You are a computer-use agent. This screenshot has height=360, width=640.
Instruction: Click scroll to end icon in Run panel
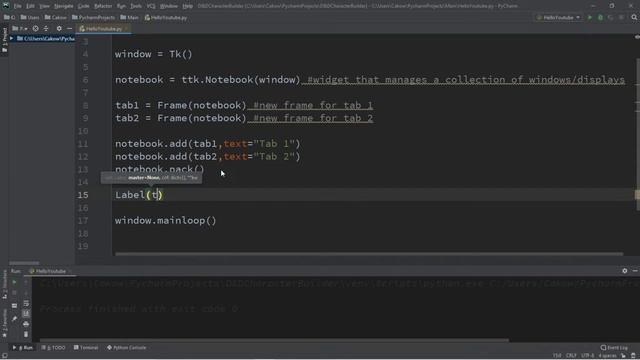click(26, 313)
